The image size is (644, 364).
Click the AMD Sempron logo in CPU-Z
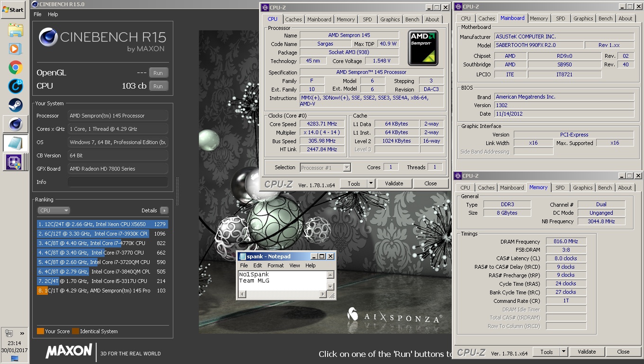[x=423, y=48]
